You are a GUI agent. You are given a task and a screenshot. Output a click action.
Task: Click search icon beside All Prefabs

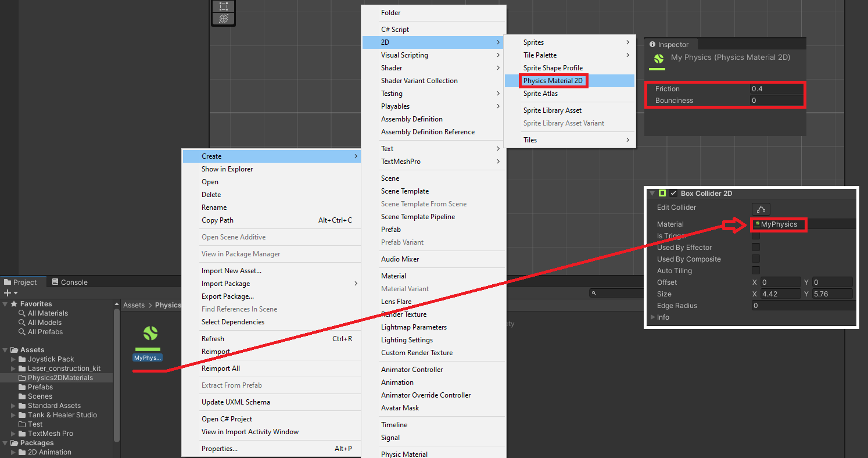[x=22, y=332]
